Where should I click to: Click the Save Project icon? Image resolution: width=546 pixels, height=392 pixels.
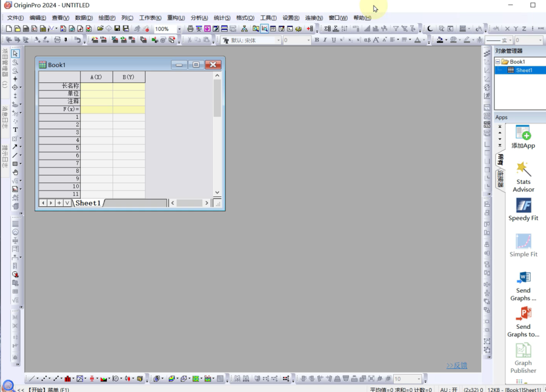[x=117, y=29]
